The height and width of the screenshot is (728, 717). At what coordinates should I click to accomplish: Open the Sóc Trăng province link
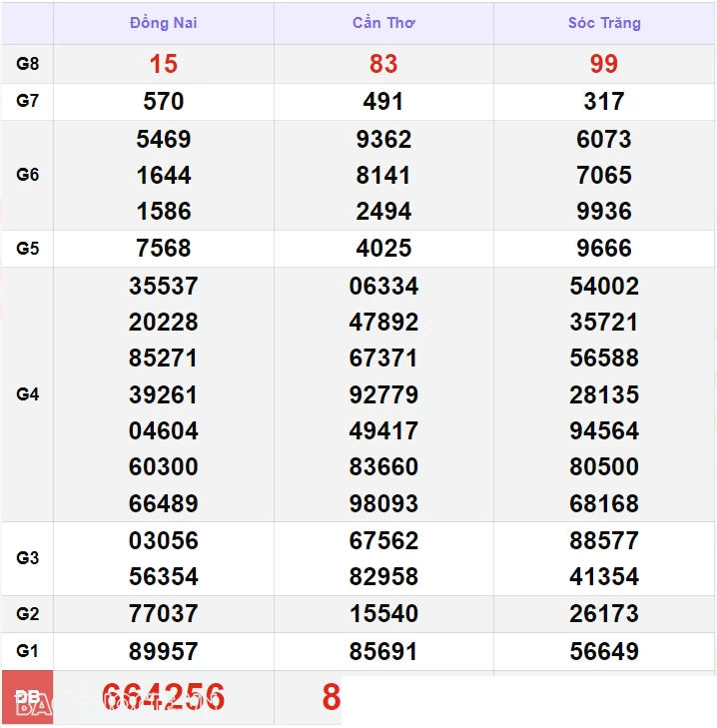[x=604, y=23]
